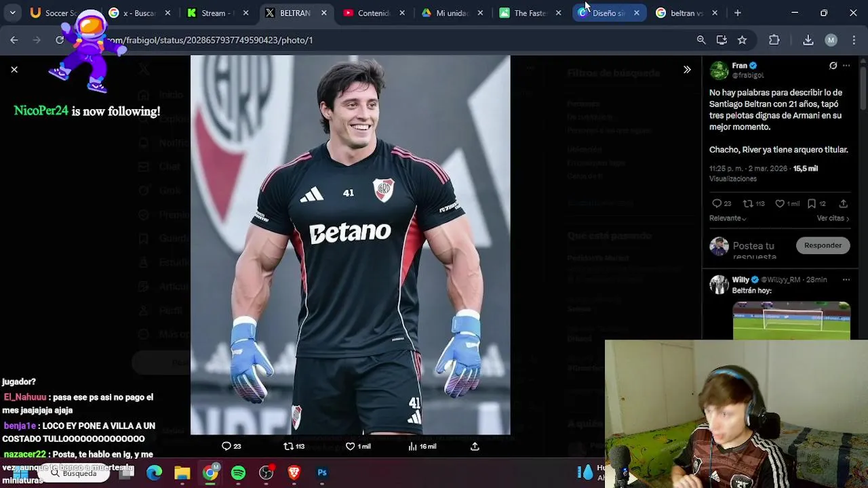The image size is (868, 488).
Task: Click the repost icon below the photo
Action: [288, 446]
